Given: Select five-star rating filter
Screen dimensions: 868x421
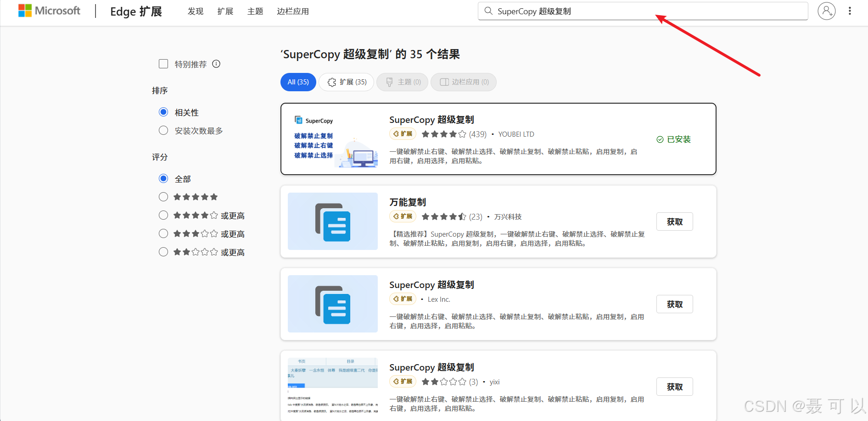Looking at the screenshot, I should coord(163,197).
